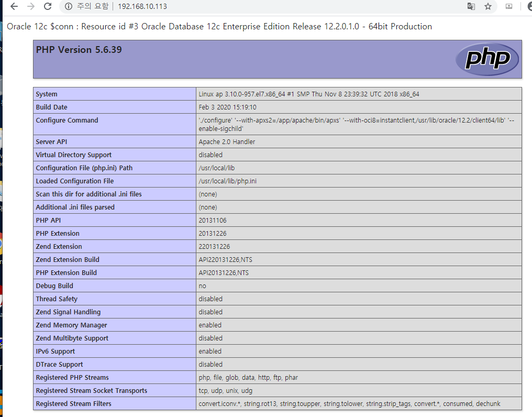Click the 'Zend Extension' row label
532x417 pixels.
[x=59, y=247]
